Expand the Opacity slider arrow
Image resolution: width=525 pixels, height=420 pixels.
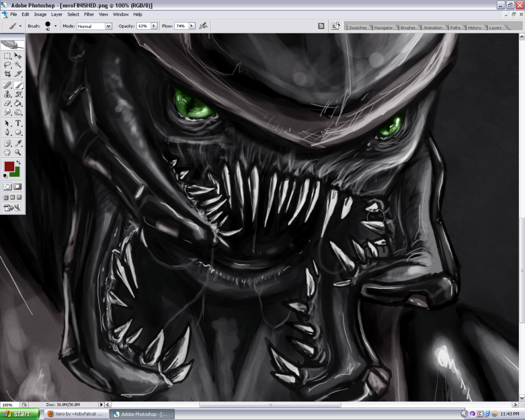coord(154,26)
